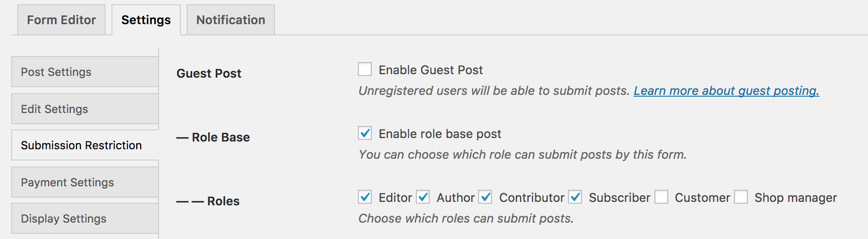Show Display Settings section
This screenshot has width=868, height=239.
pyautogui.click(x=85, y=219)
